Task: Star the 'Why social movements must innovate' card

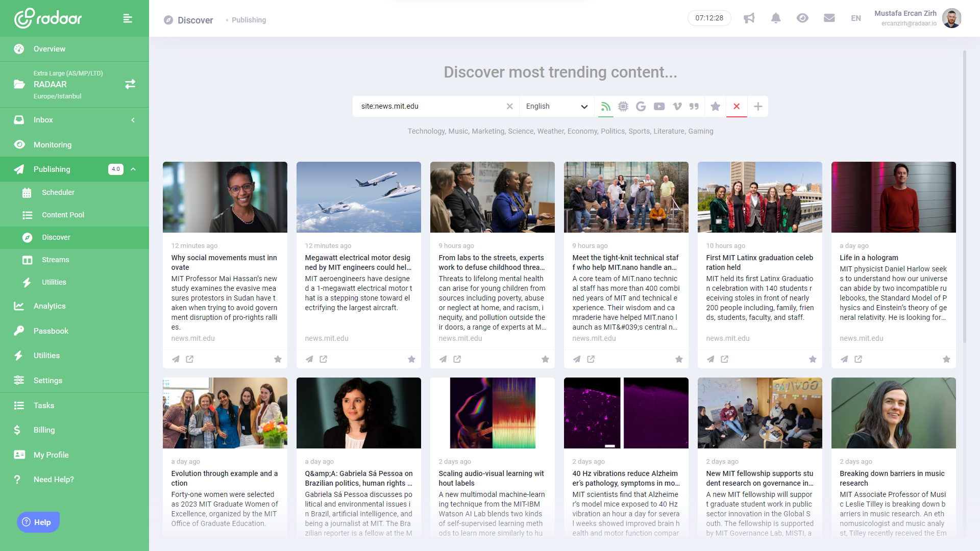Action: click(x=278, y=359)
